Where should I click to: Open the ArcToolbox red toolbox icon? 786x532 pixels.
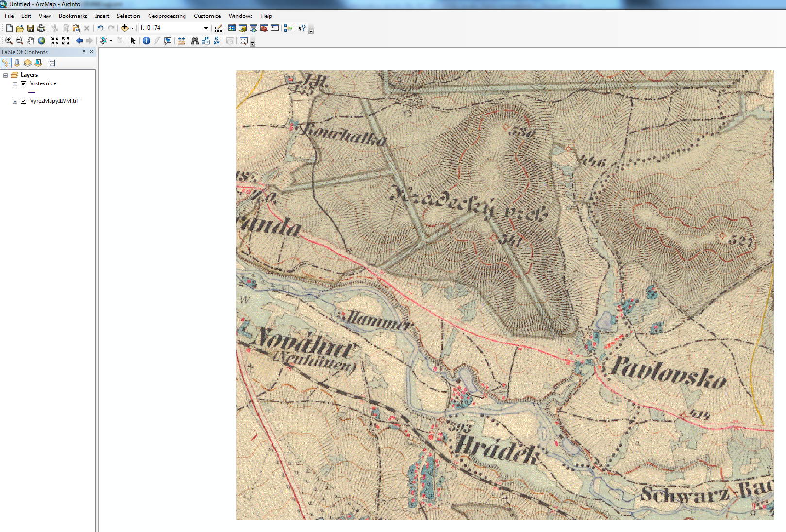(x=264, y=28)
